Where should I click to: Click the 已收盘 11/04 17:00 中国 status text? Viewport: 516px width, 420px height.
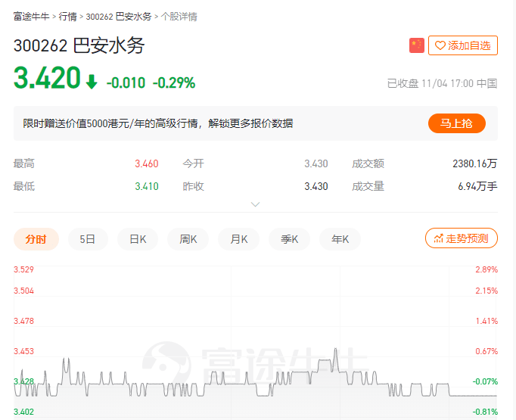[x=442, y=83]
